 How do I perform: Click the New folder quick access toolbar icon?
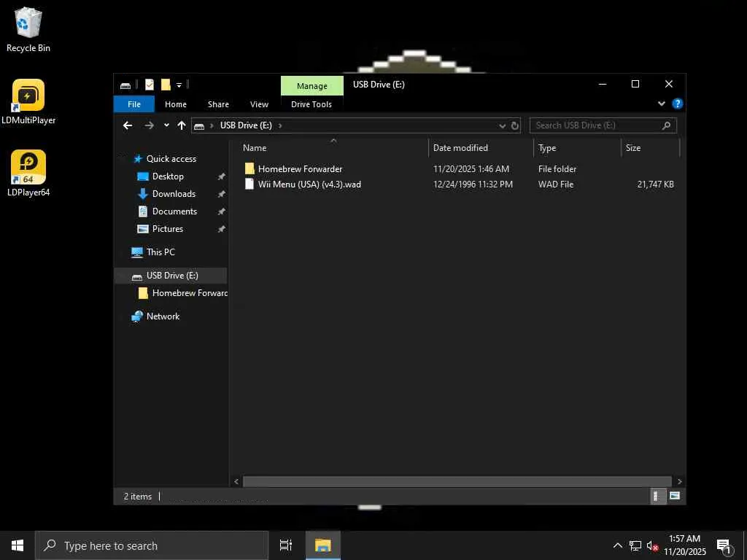point(166,85)
